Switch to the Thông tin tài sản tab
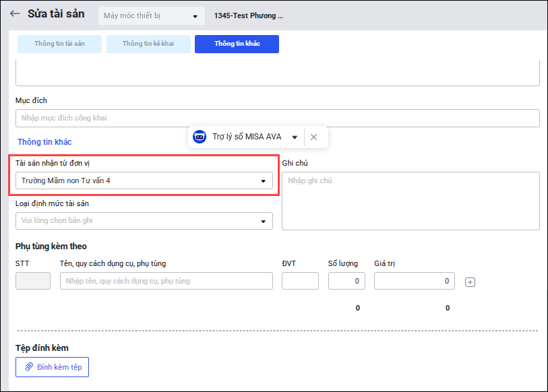Viewport: 548px width, 392px height. (x=60, y=44)
